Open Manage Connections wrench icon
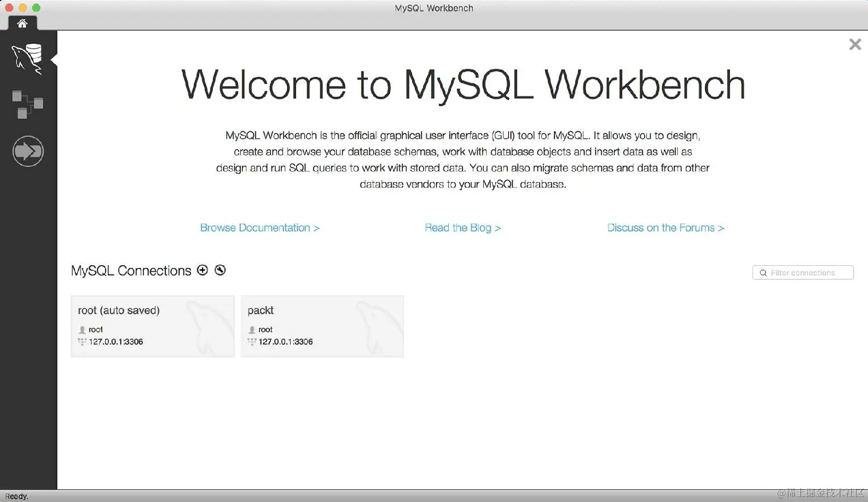868x502 pixels. pos(220,270)
